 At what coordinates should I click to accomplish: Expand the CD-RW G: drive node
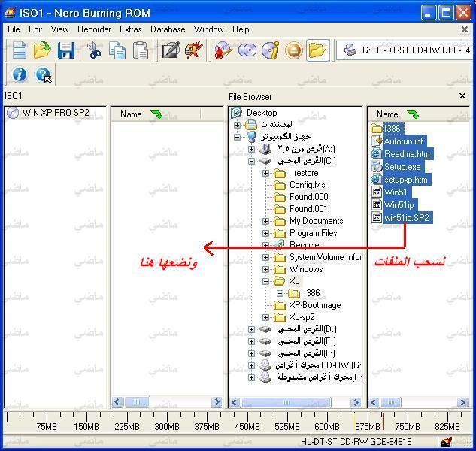coord(251,365)
